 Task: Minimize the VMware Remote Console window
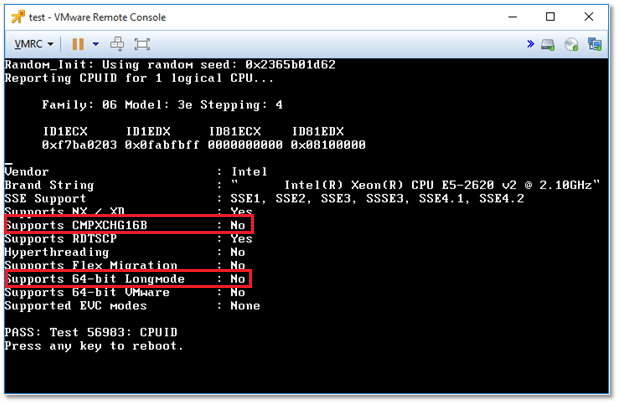[512, 17]
